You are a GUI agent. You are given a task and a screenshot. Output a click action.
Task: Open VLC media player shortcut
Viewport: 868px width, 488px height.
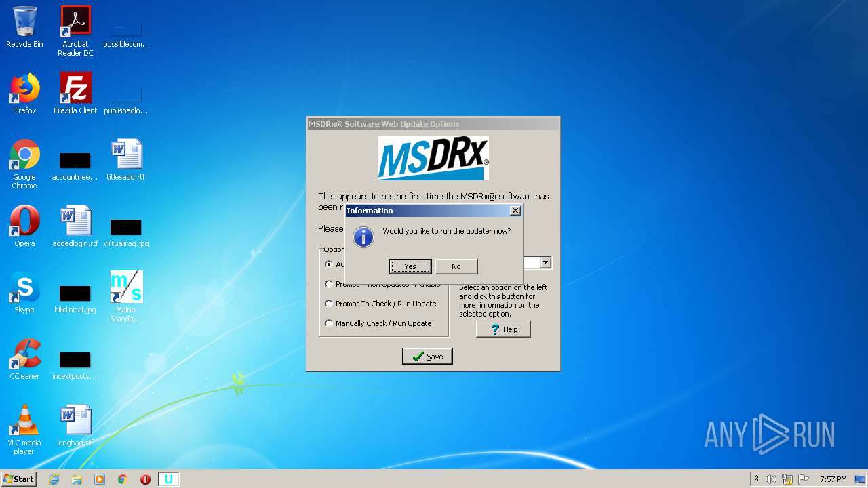click(x=24, y=430)
